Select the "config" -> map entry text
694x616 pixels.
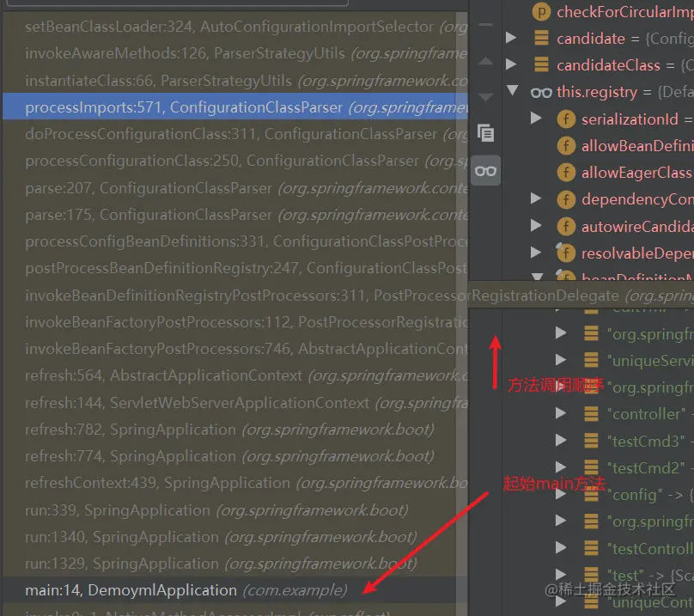pos(650,494)
